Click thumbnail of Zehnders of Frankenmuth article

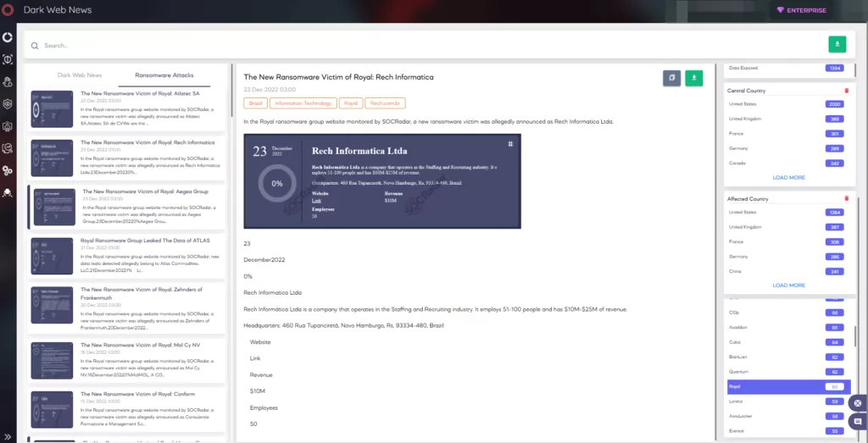(x=52, y=305)
